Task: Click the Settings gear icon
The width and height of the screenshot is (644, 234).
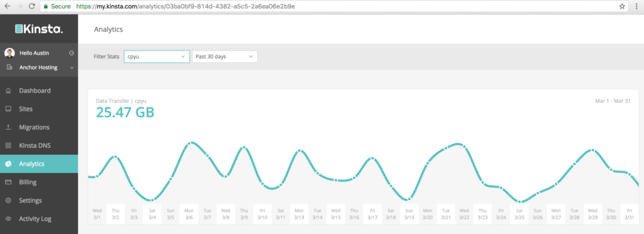Action: [8, 200]
